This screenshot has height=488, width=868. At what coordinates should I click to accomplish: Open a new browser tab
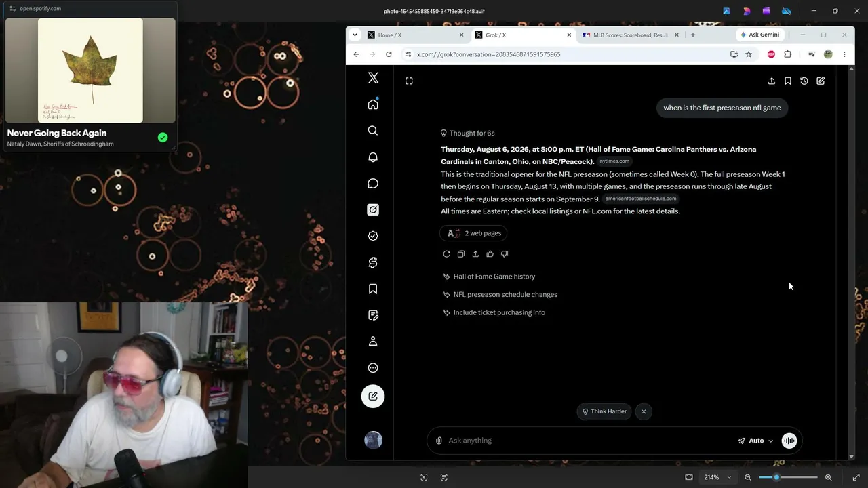point(692,35)
